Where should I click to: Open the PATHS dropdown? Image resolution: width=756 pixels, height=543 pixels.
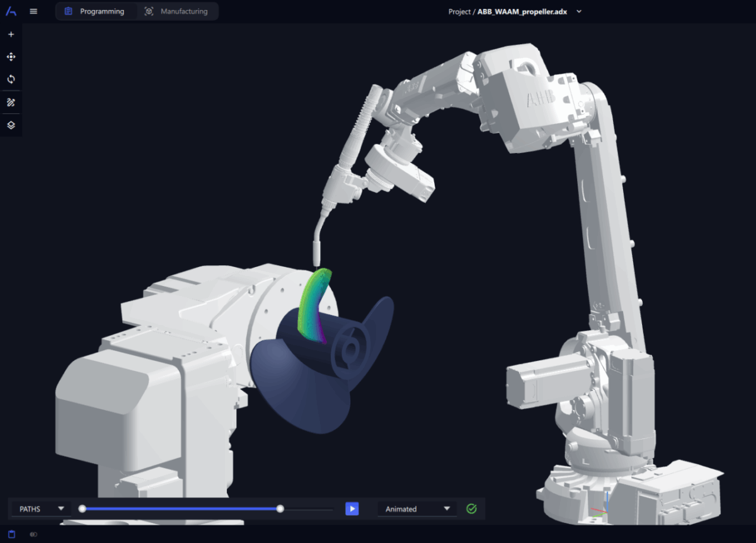tap(39, 508)
